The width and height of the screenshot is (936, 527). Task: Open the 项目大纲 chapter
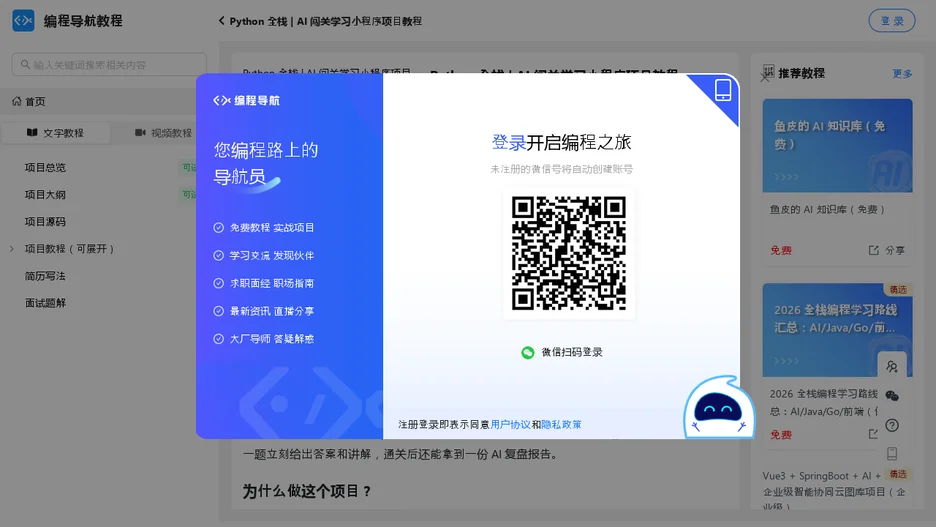coord(45,195)
